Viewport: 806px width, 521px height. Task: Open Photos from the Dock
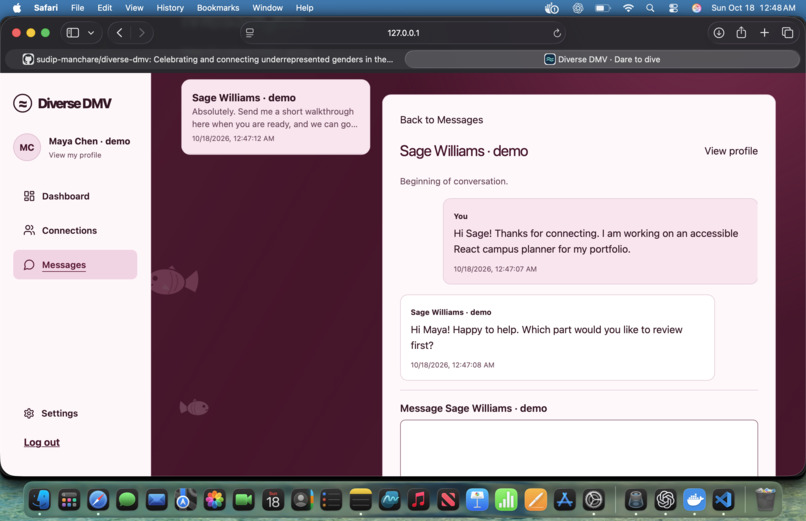click(214, 499)
